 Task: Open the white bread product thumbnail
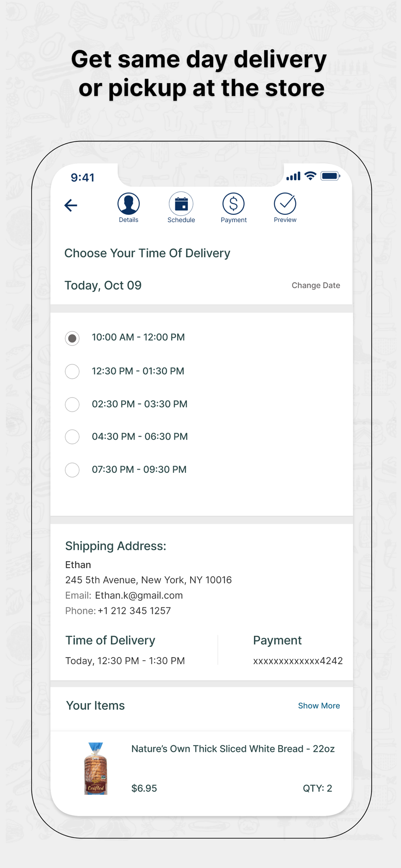pos(95,769)
